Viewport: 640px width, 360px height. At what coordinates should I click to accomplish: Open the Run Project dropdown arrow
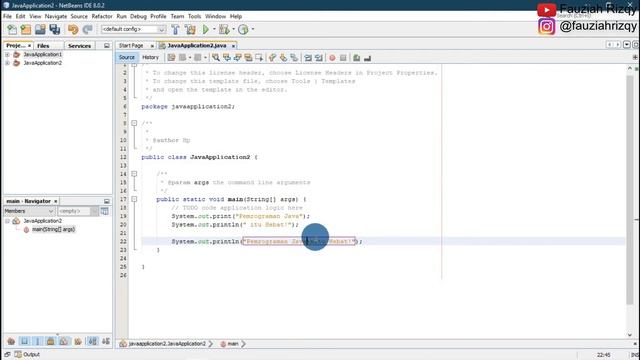[214, 29]
